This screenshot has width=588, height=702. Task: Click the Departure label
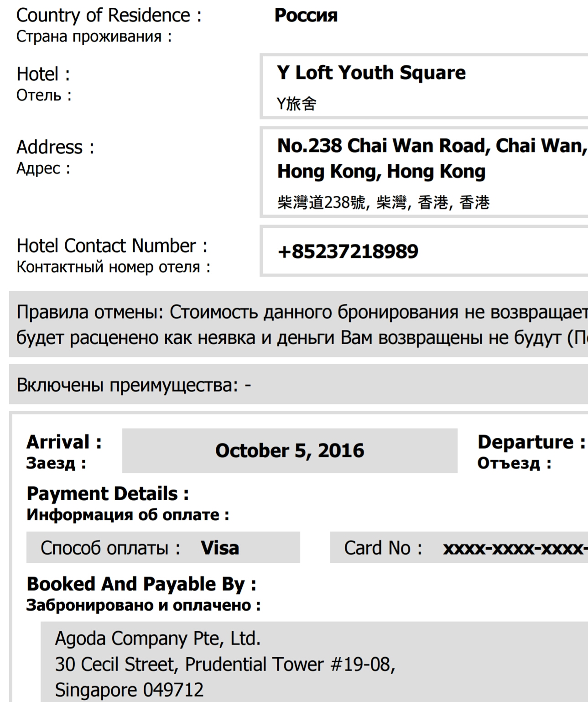531,442
